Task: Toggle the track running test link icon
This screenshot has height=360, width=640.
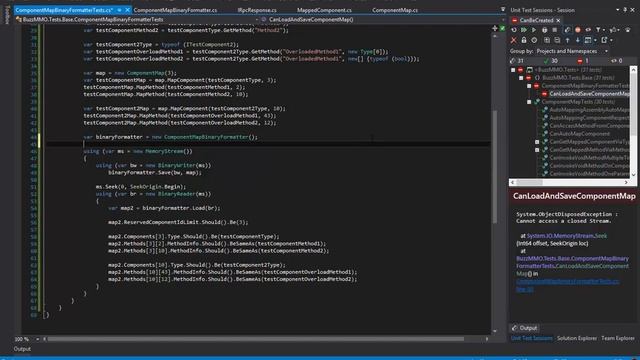Action: 567,30
